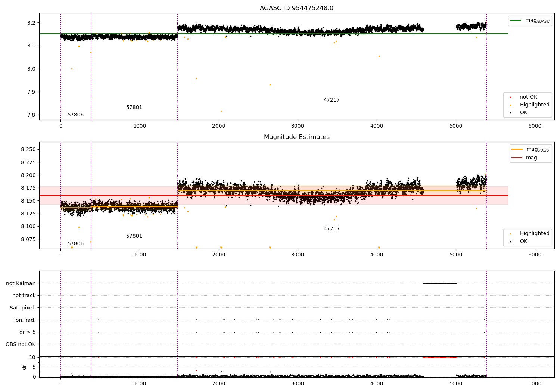Click the 'OBS not OK' row label

21,345
